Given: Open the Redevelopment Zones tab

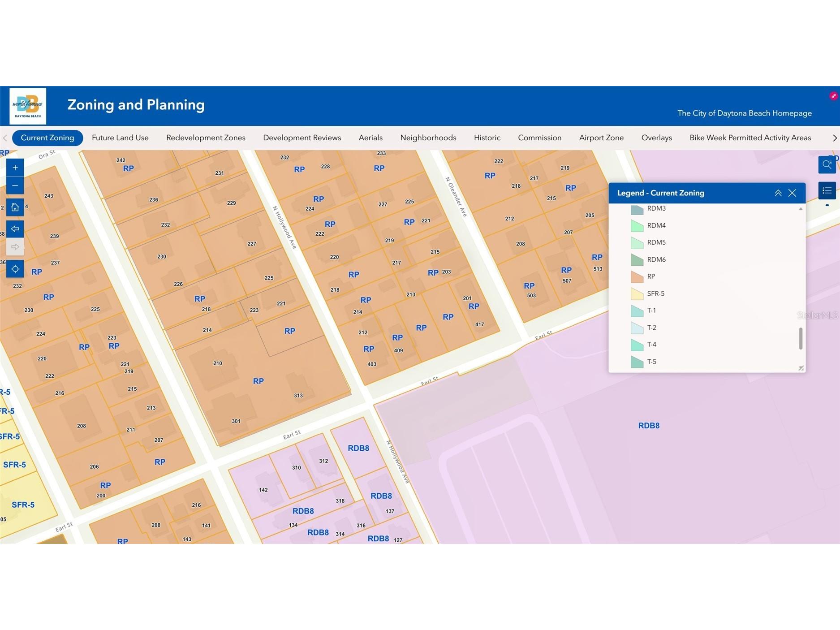Looking at the screenshot, I should 206,138.
